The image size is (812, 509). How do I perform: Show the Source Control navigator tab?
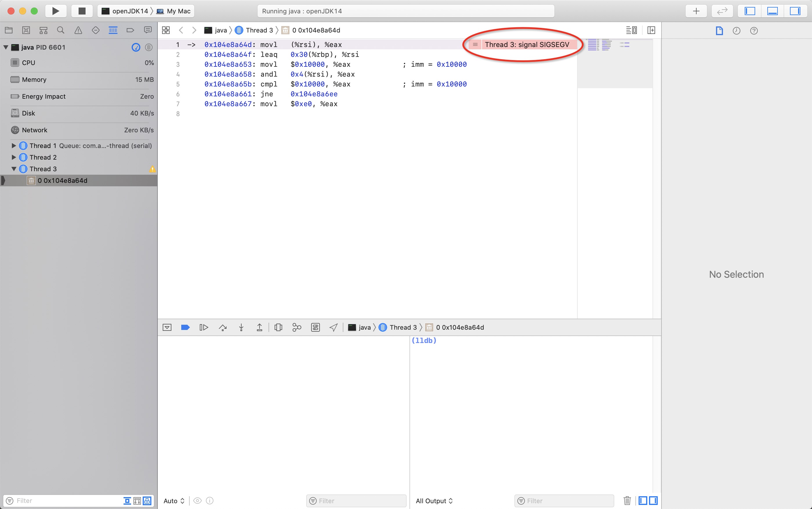26,30
